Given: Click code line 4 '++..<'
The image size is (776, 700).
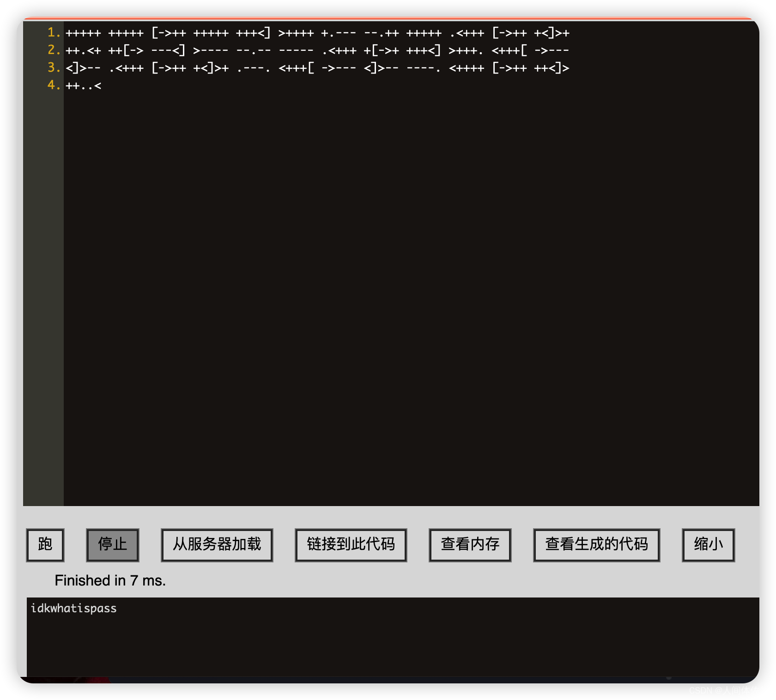Looking at the screenshot, I should tap(84, 85).
